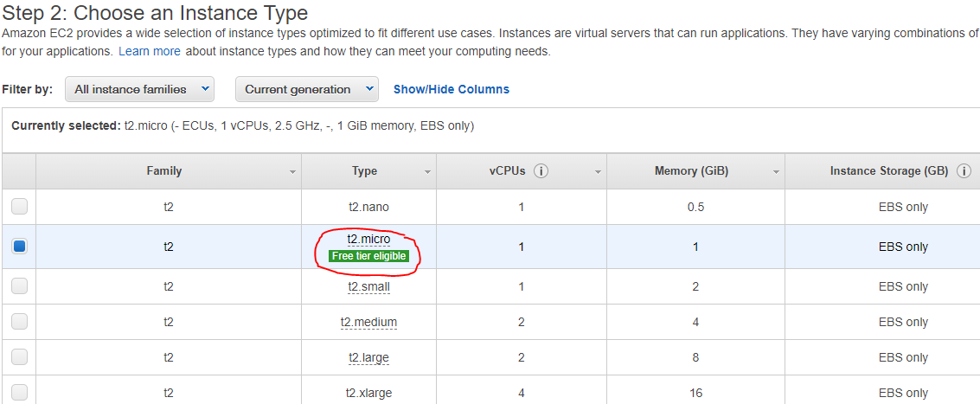Click vCPUs value 4 in t2.xlarge row
The height and width of the screenshot is (404, 980).
(x=522, y=394)
